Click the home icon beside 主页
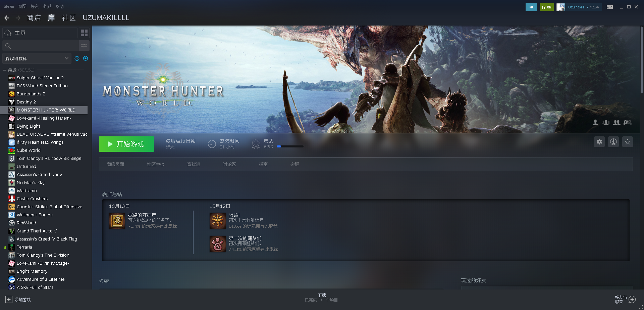Viewport: 644px width, 310px height. [8, 33]
